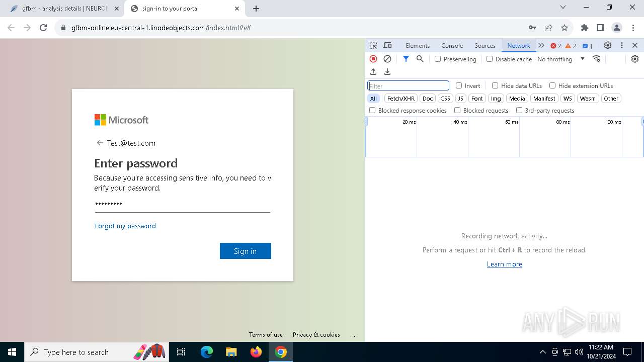This screenshot has height=362, width=644.
Task: Filter requests by Fetch/XHR
Action: (x=401, y=99)
